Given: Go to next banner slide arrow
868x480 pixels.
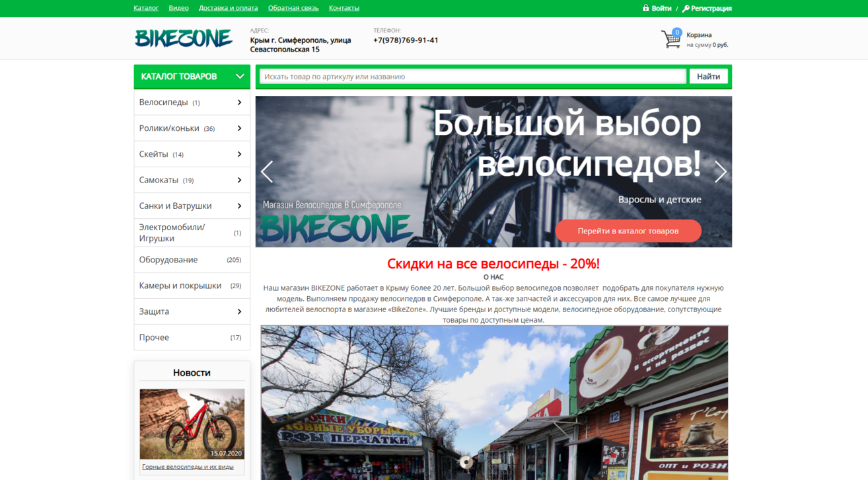Looking at the screenshot, I should (x=720, y=172).
